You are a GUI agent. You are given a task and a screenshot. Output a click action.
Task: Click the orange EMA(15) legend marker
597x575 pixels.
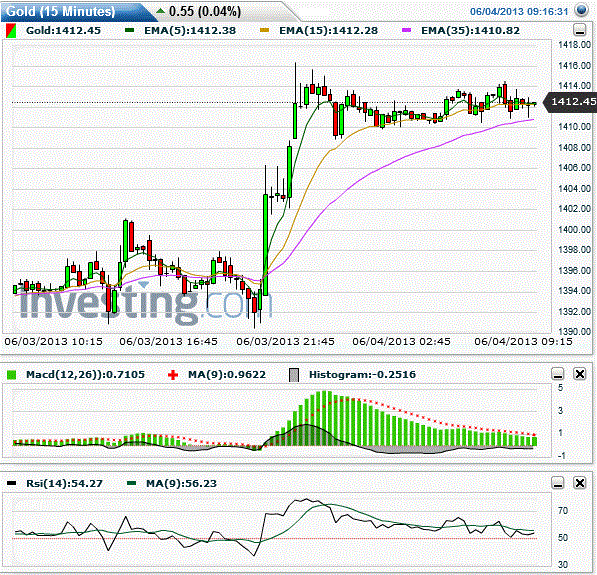[x=264, y=30]
